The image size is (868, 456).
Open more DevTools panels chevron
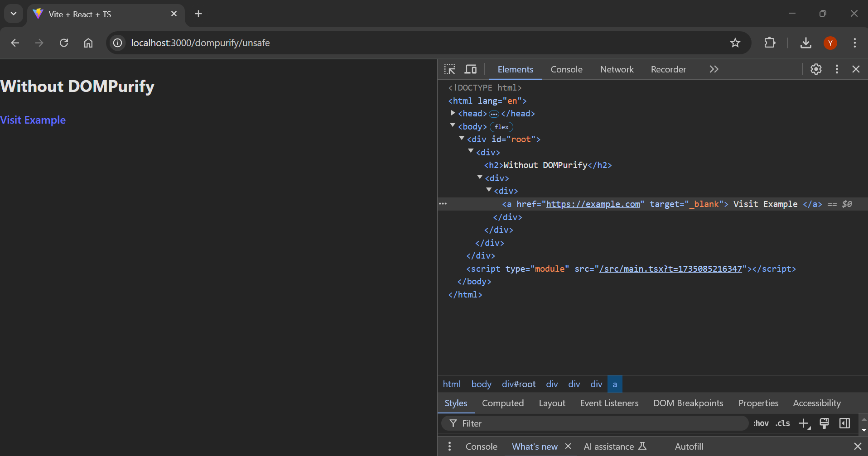coord(714,69)
